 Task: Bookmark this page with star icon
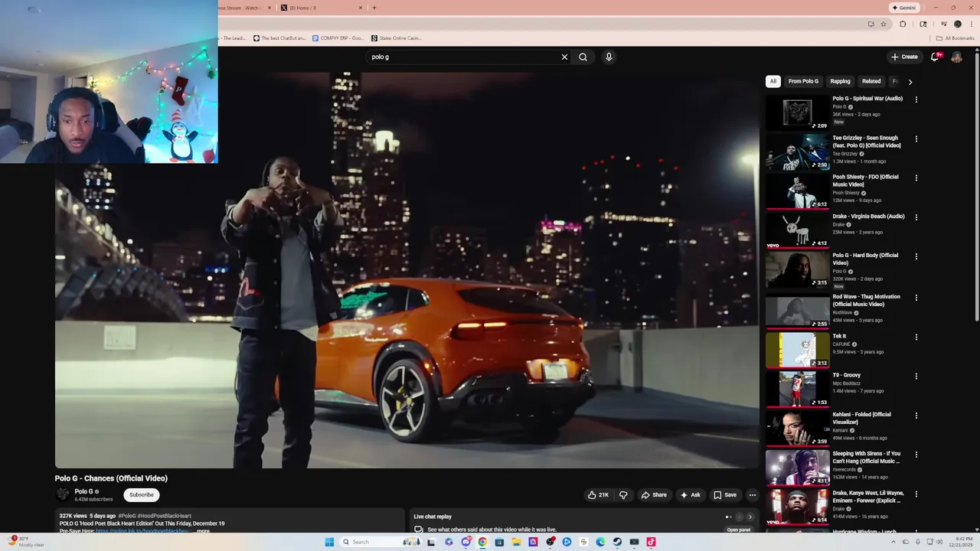(x=884, y=24)
